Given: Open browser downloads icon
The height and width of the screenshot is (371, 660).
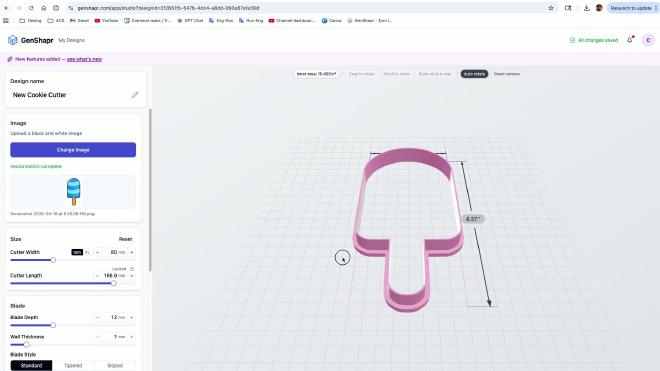Looking at the screenshot, I should [x=586, y=8].
